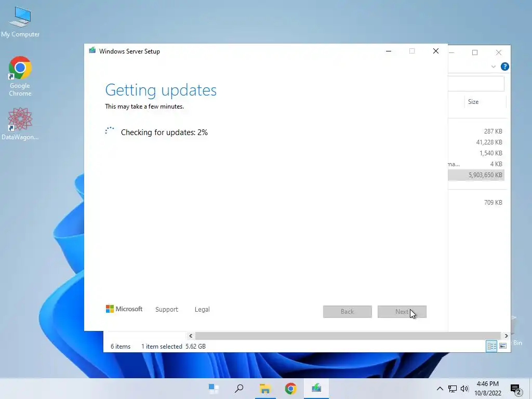Click the 'Checking for updates: 2%' text
This screenshot has width=532, height=399.
pyautogui.click(x=164, y=132)
